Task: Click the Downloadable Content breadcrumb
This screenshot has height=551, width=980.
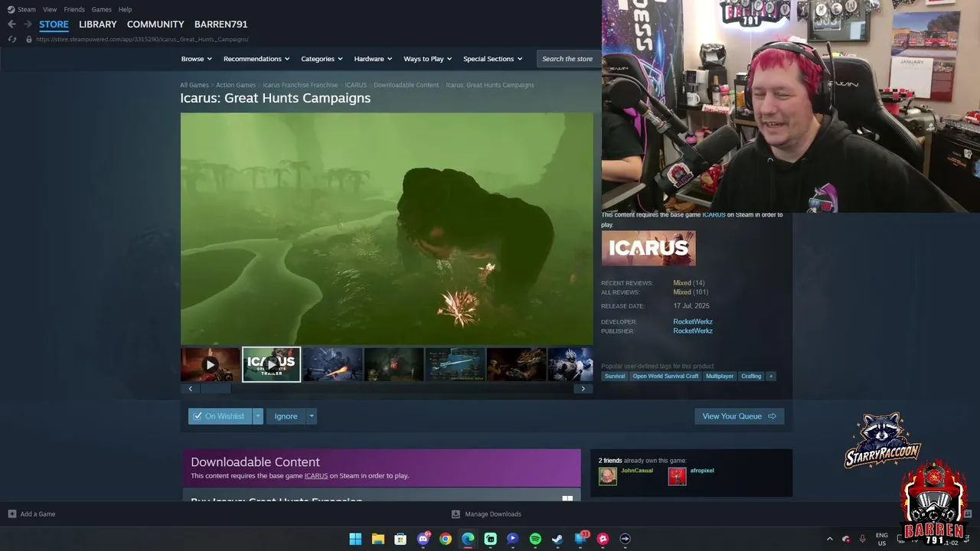Action: (x=406, y=85)
